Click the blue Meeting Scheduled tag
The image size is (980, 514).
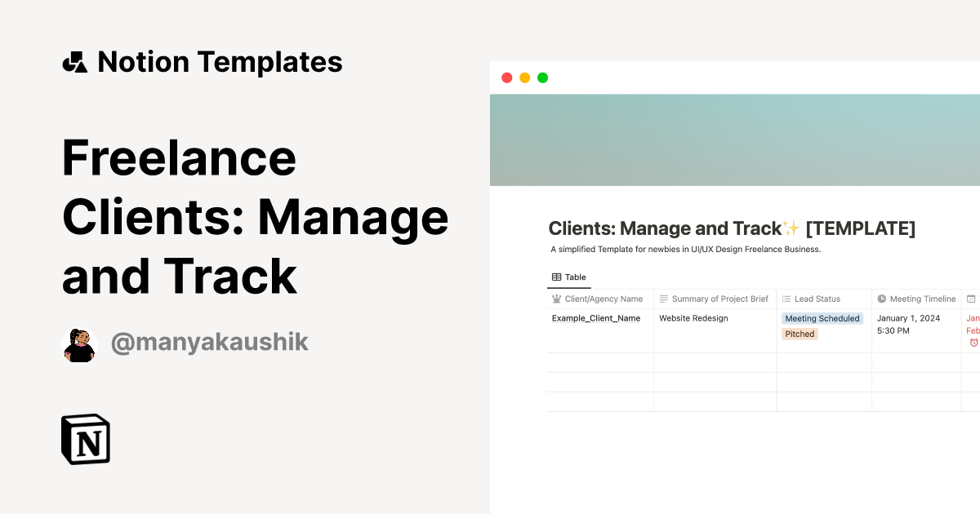[822, 318]
